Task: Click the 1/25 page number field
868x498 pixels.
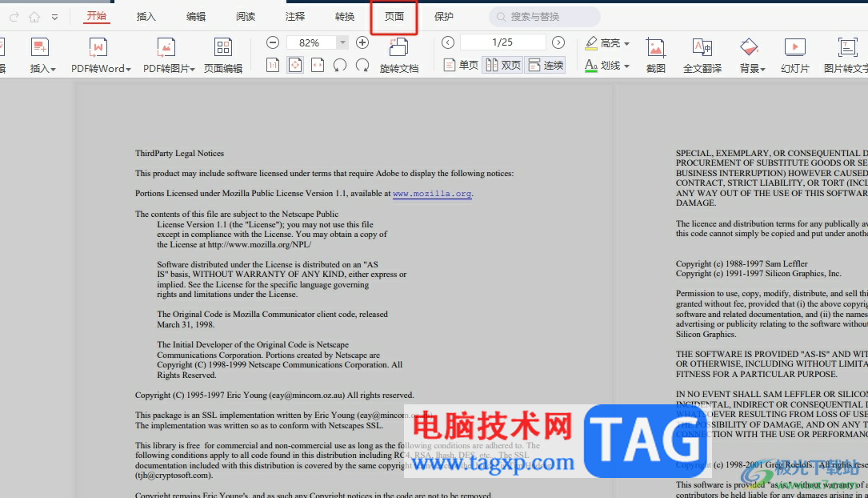Action: (x=502, y=42)
